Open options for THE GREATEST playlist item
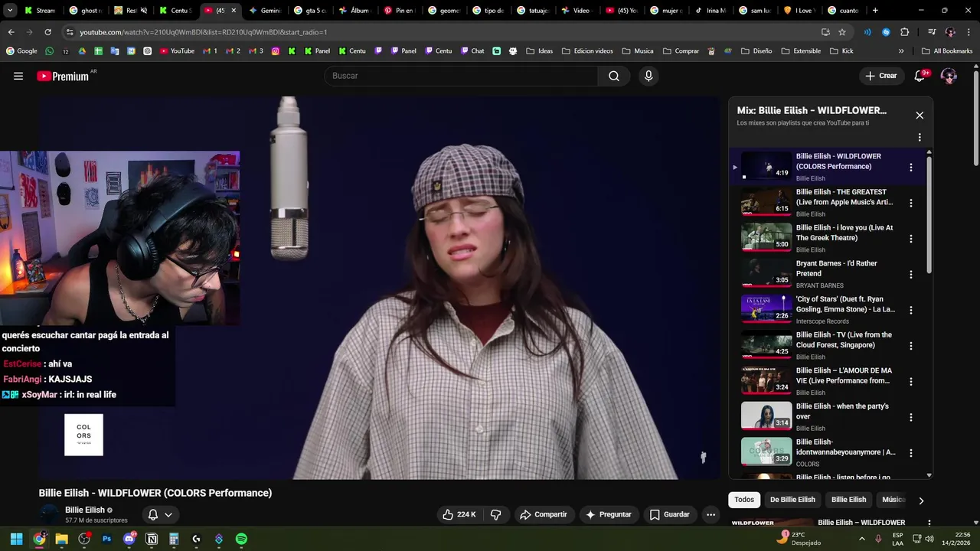 point(910,203)
